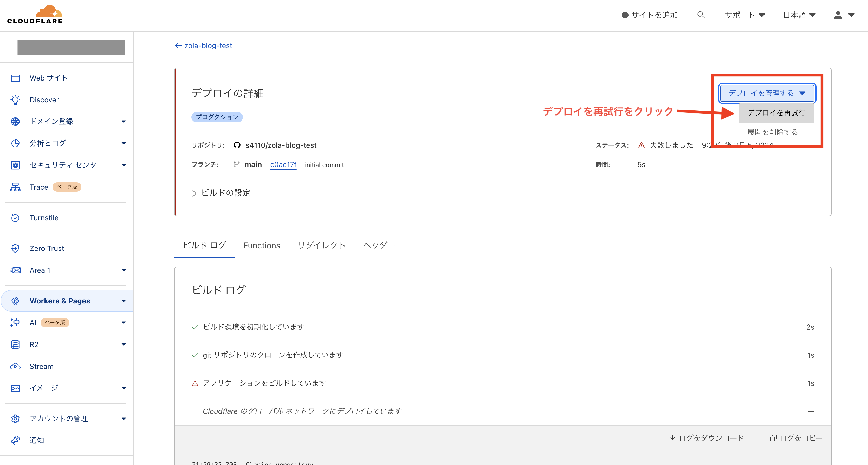Image resolution: width=868 pixels, height=465 pixels.
Task: Select デプロイを再試行 menu entry
Action: click(776, 113)
